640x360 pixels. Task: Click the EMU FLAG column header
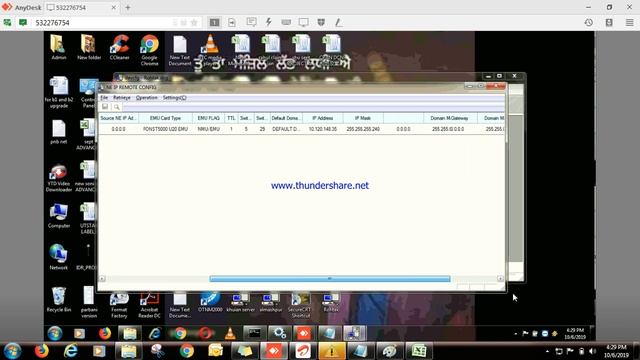pos(209,118)
